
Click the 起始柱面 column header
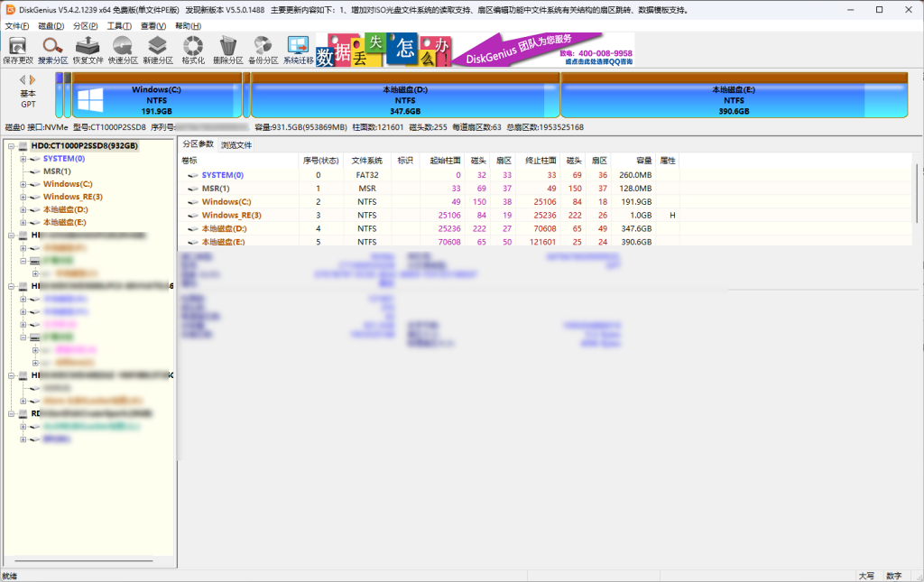[442, 161]
